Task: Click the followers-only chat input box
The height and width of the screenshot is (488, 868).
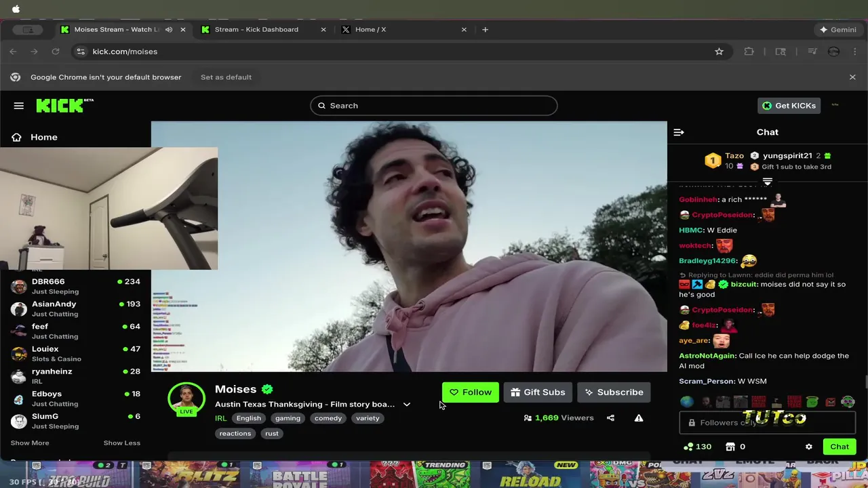Action: (768, 423)
